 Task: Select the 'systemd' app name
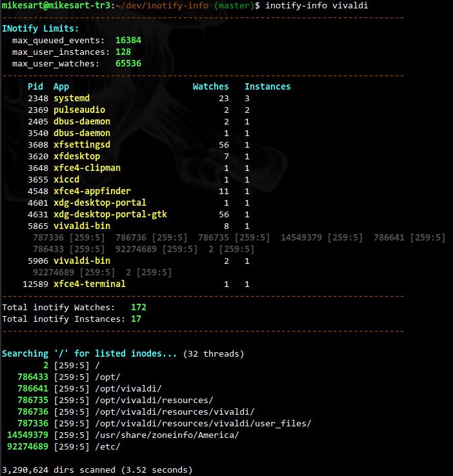coord(72,98)
